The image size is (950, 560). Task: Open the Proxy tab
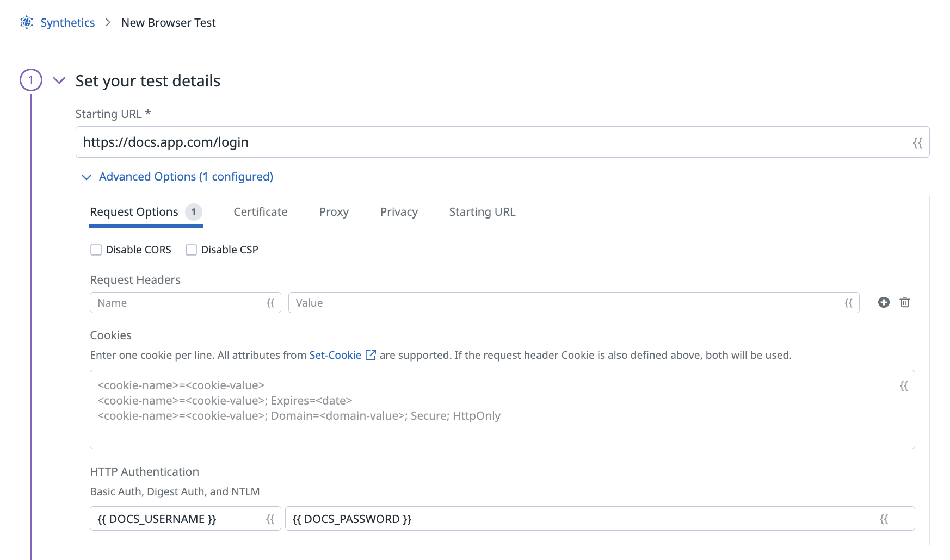point(334,211)
